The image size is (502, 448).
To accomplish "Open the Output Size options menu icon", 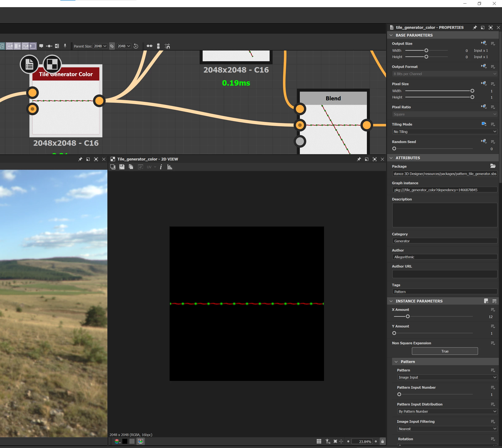I will tap(493, 44).
